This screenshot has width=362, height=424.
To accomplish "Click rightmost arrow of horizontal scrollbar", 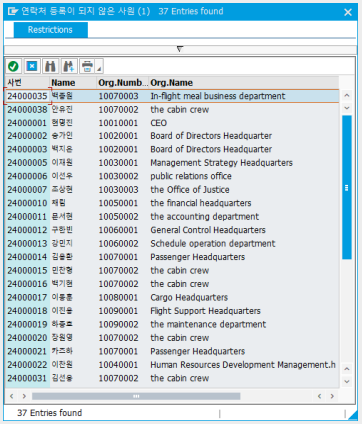I will click(x=332, y=396).
